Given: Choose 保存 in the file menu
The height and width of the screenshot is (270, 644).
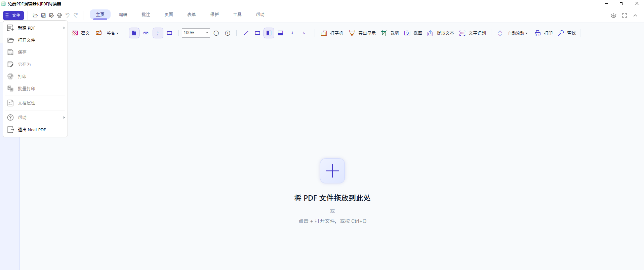Looking at the screenshot, I should click(x=35, y=52).
